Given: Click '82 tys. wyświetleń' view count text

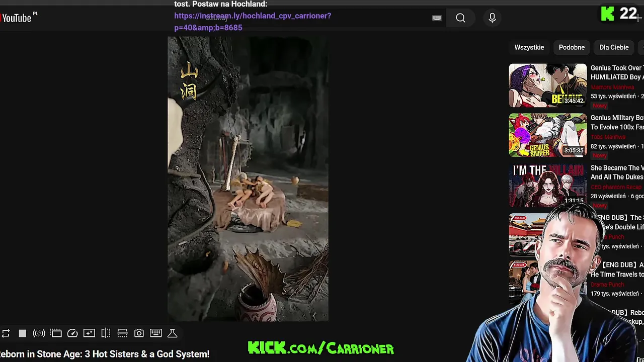Looking at the screenshot, I should [613, 146].
